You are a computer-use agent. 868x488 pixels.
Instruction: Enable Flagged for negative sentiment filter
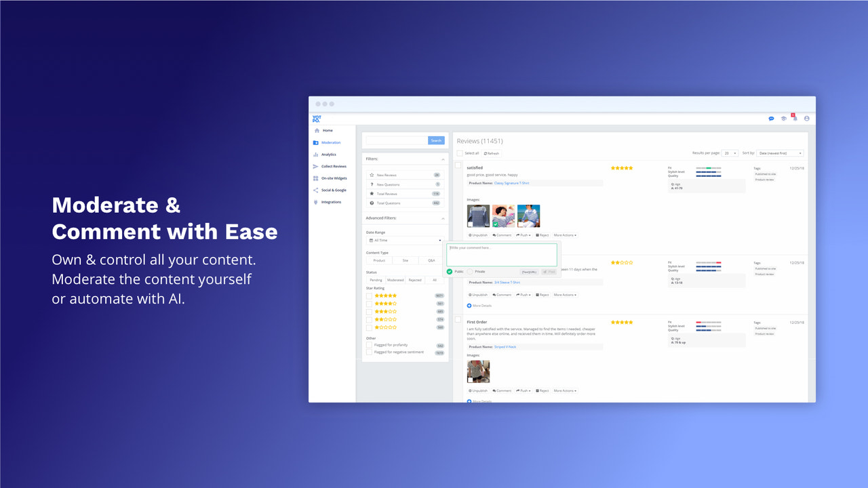point(369,352)
